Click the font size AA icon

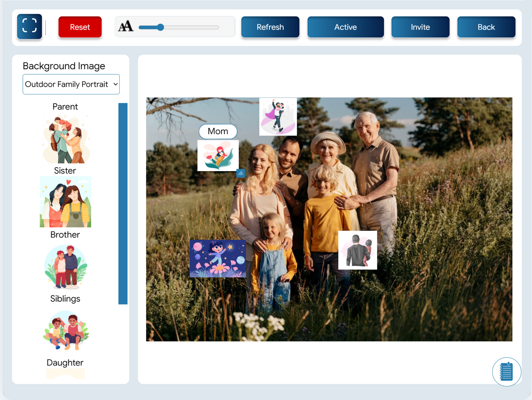click(x=126, y=27)
